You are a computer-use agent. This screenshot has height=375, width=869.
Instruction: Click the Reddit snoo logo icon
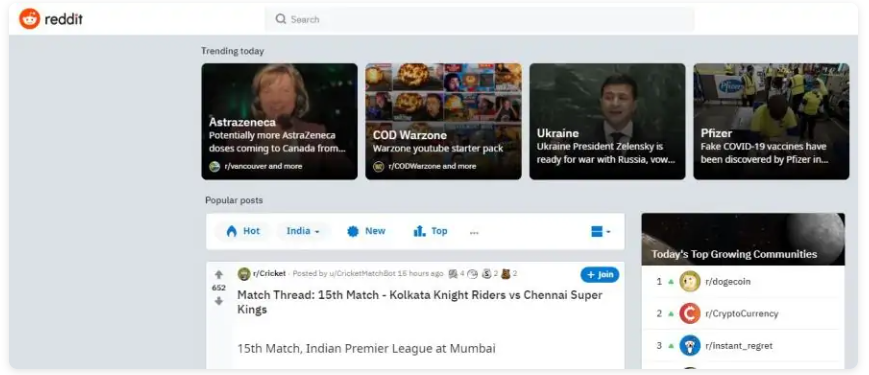point(29,19)
